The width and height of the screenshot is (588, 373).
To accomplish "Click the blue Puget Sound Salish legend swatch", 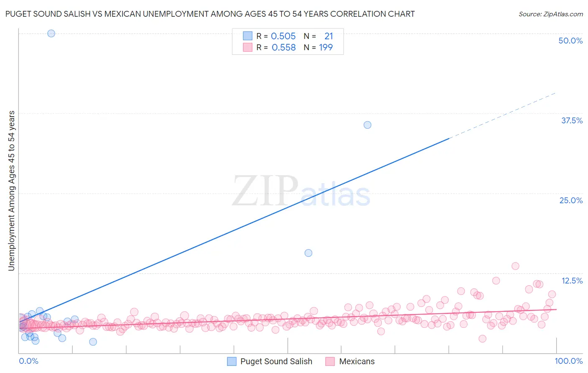I will [x=232, y=361].
